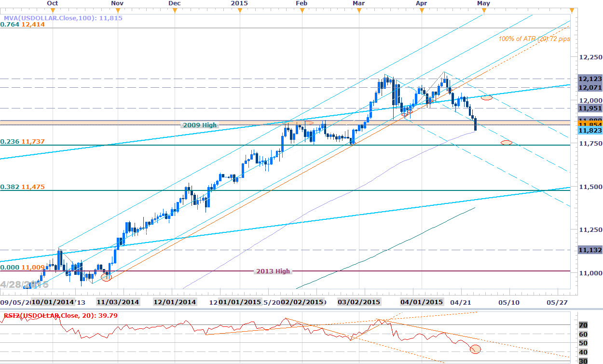Click the orange triangle marker under Oct

(x=53, y=11)
